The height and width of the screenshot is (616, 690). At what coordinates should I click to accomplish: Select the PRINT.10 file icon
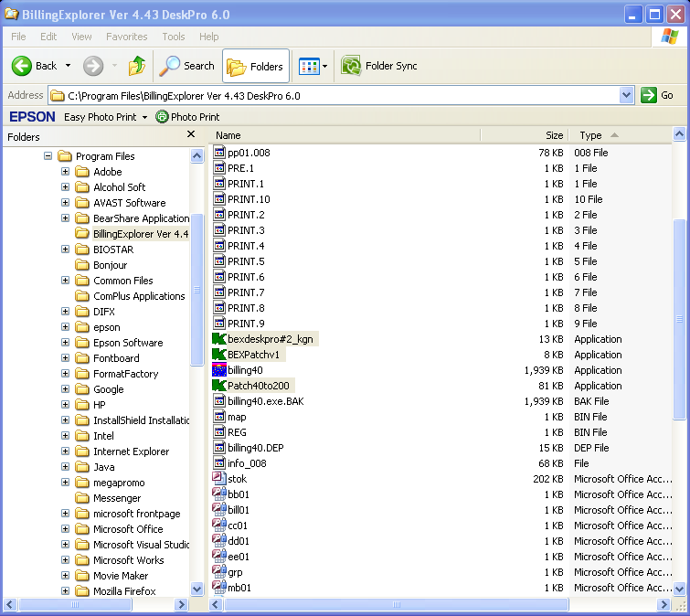point(219,199)
